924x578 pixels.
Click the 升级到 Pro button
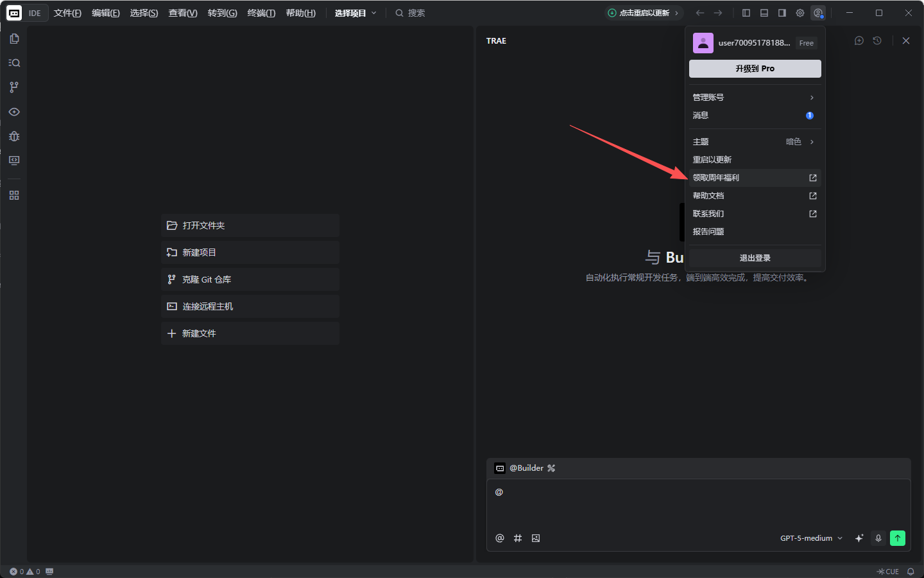pyautogui.click(x=755, y=69)
